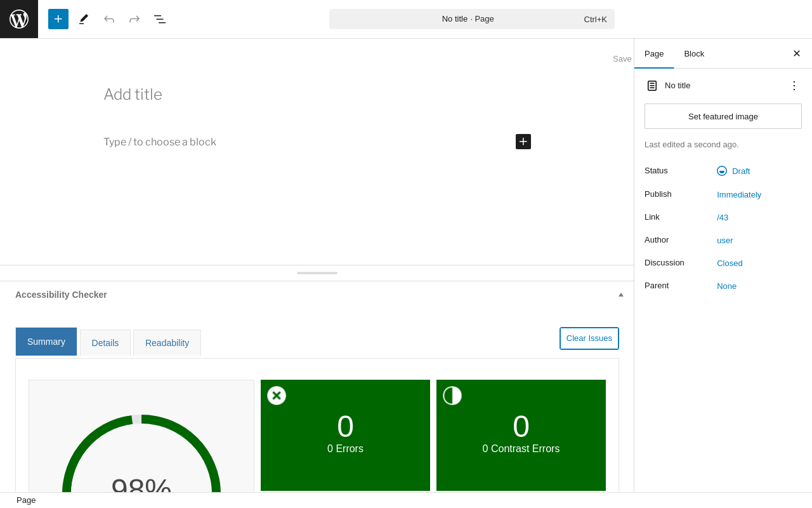
Task: Undo the last change
Action: 109,19
